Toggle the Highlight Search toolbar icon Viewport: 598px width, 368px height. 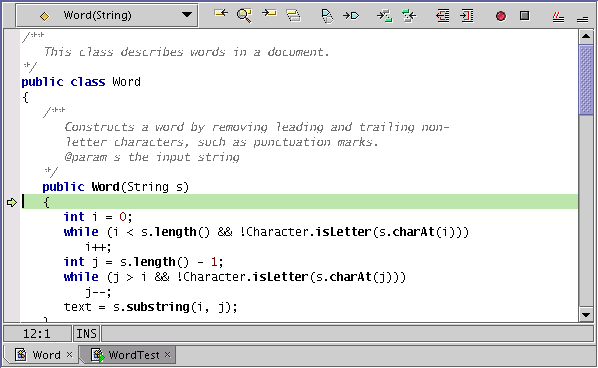(293, 16)
